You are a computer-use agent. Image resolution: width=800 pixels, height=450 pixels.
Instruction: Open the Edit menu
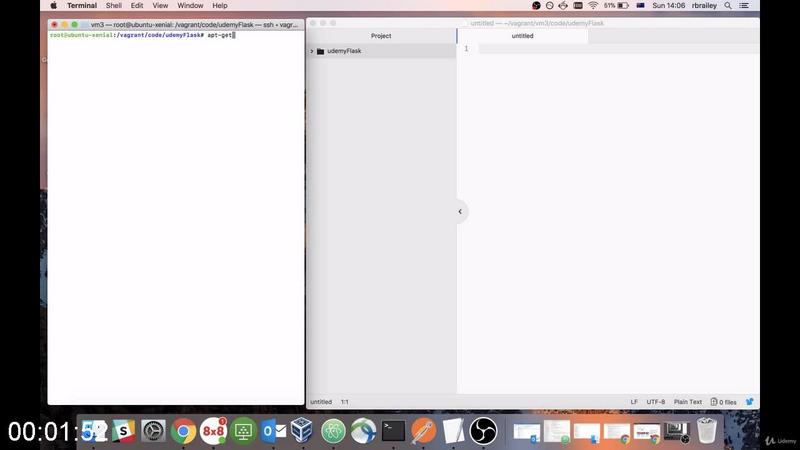pyautogui.click(x=137, y=6)
